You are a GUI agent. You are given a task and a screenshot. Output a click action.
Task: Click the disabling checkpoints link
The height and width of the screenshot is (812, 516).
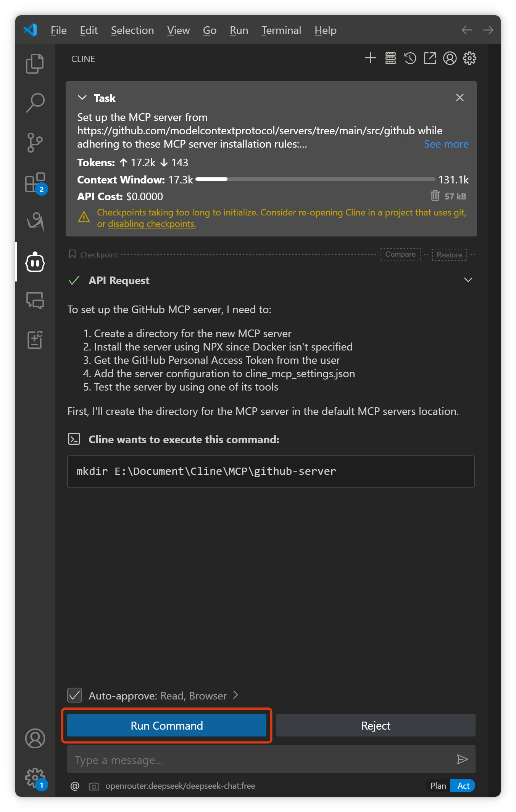pos(152,224)
